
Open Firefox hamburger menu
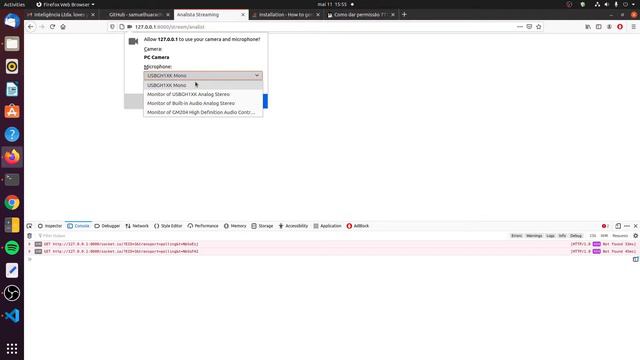(x=633, y=27)
